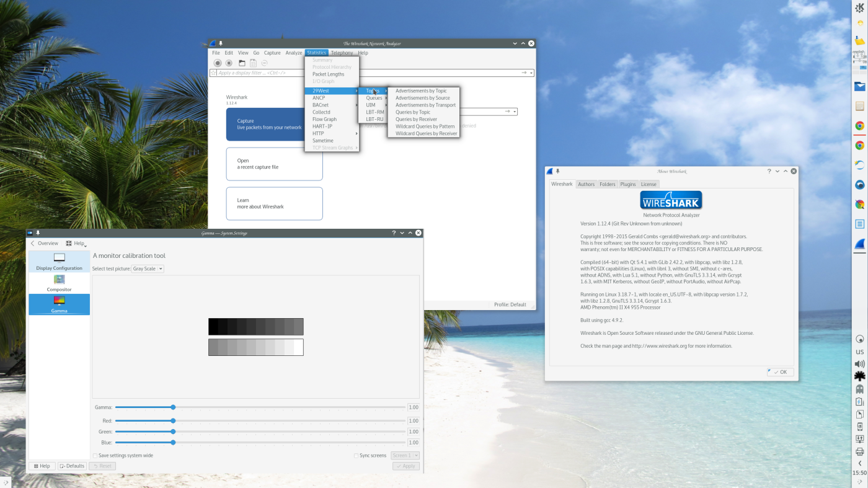
Task: Click the Help button at bottom of Gamma window
Action: 42,466
